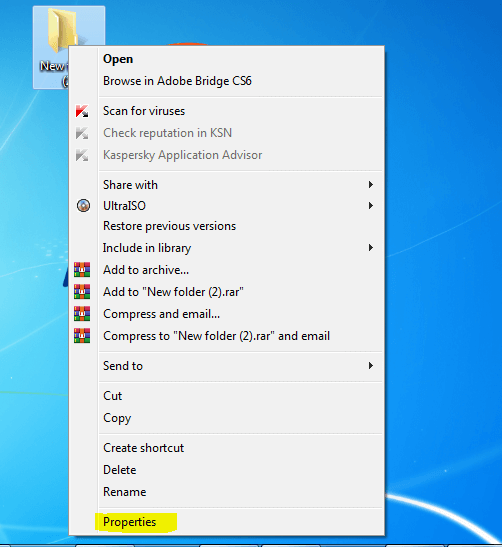The height and width of the screenshot is (547, 502).
Task: Click the UltraISO disc icon
Action: (x=83, y=206)
